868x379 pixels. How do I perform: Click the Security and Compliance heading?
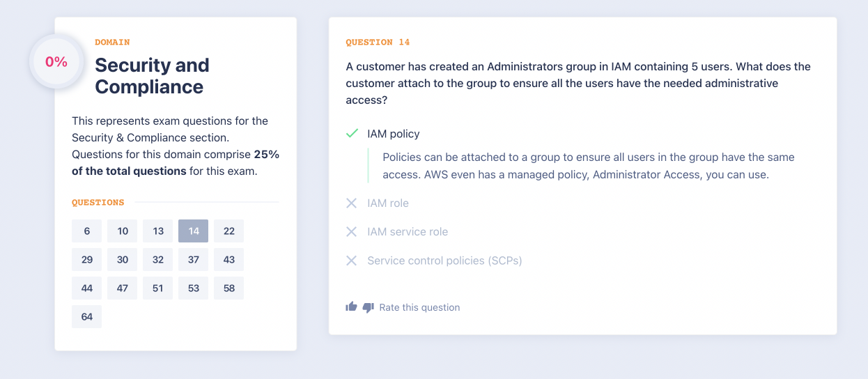152,76
